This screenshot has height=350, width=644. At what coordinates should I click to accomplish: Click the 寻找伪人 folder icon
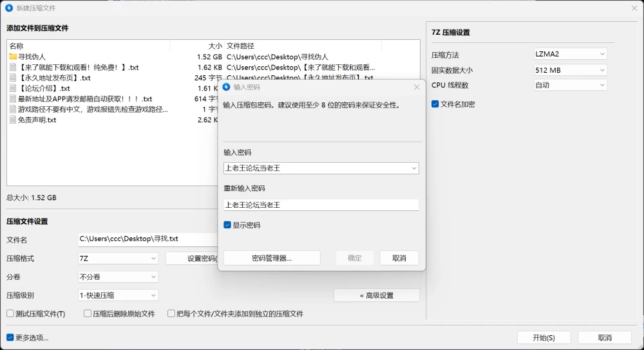(x=13, y=57)
